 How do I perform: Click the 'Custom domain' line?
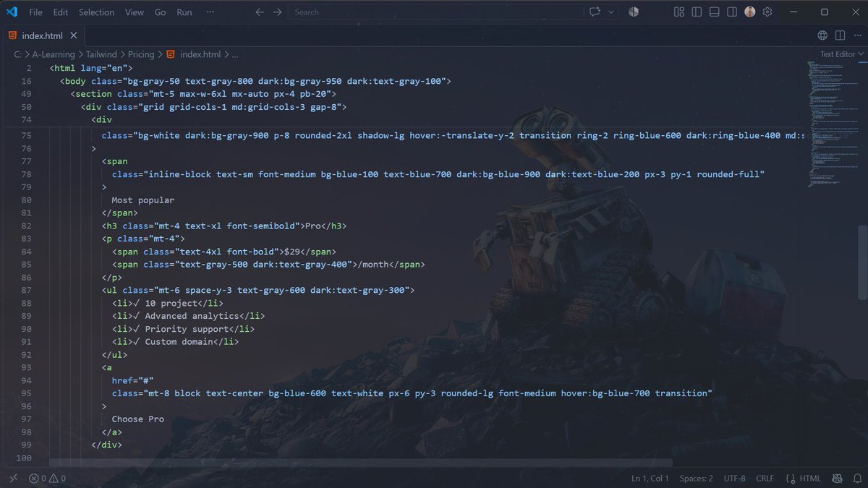pos(175,342)
